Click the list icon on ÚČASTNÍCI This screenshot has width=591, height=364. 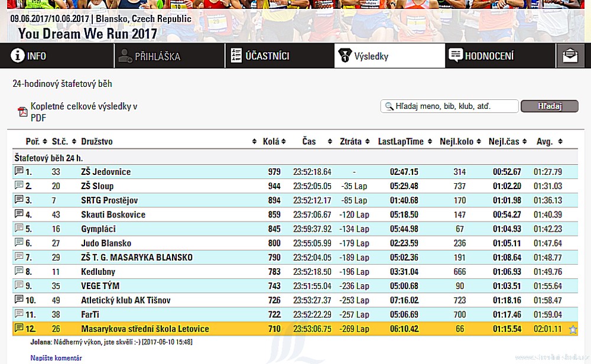[x=236, y=56]
